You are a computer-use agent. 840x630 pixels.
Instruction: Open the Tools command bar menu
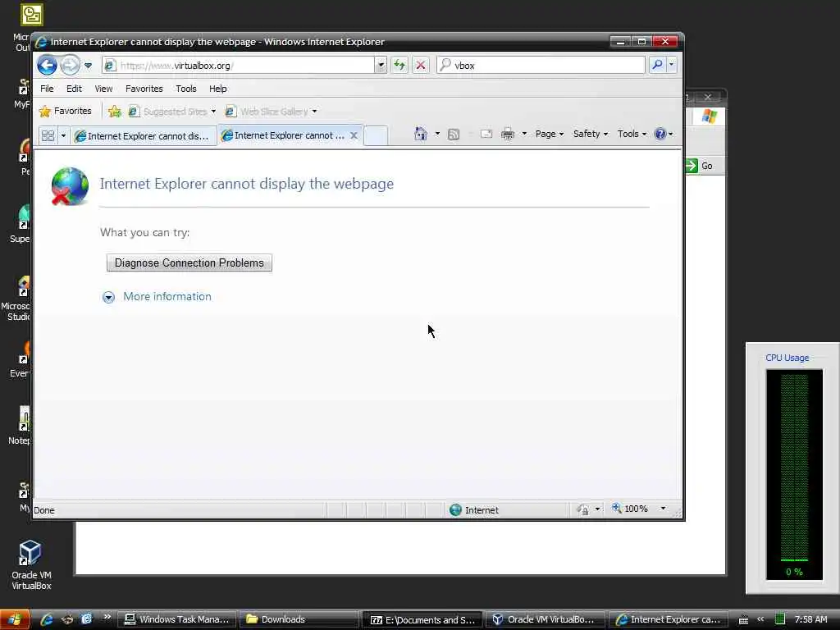click(632, 134)
